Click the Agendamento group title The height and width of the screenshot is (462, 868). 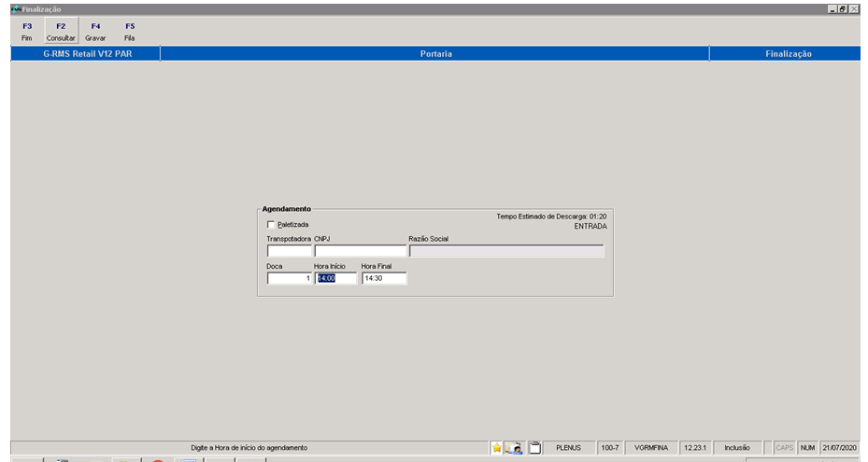286,209
